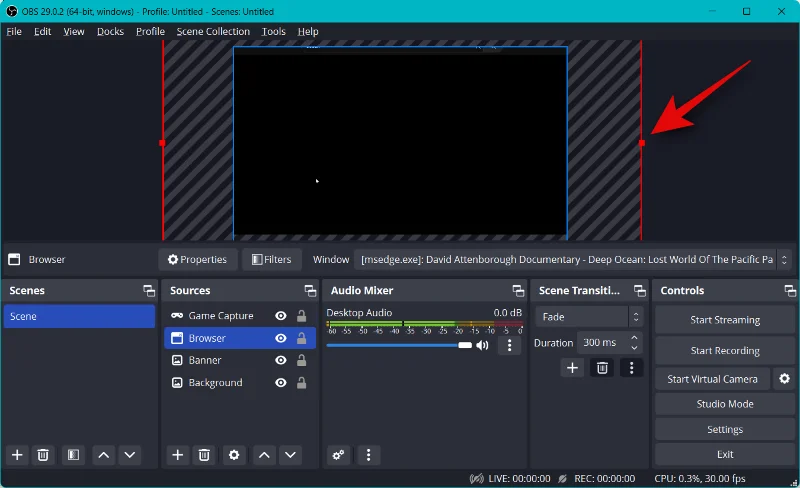Click Start Recording button
800x488 pixels.
click(x=725, y=351)
